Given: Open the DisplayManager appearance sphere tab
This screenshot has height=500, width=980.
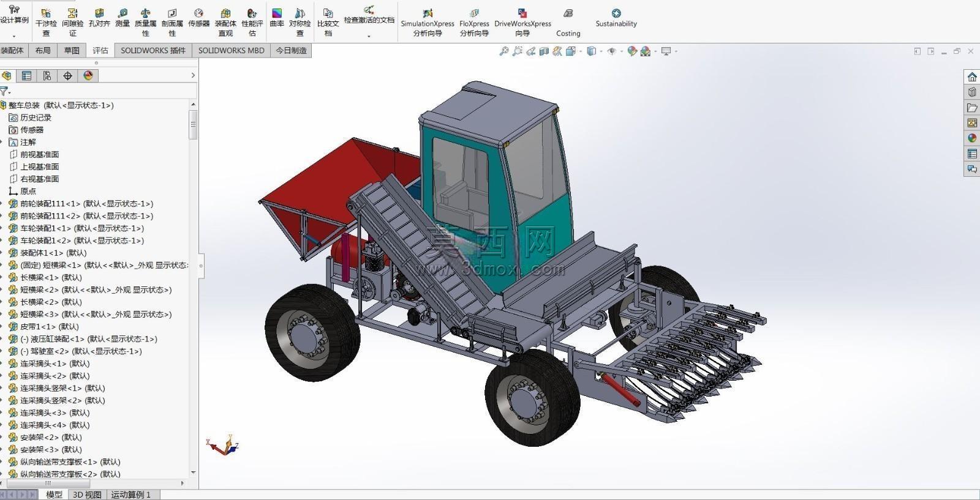Looking at the screenshot, I should [x=88, y=75].
